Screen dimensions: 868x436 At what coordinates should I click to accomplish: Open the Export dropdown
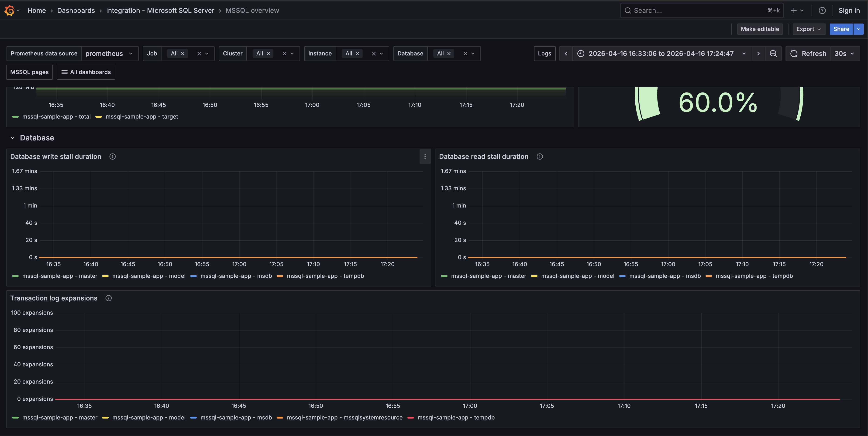[x=809, y=29]
